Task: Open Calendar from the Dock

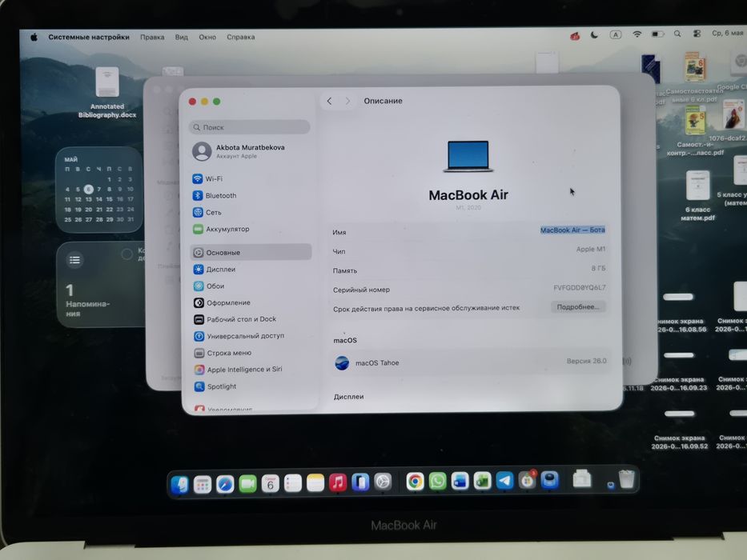Action: click(270, 484)
